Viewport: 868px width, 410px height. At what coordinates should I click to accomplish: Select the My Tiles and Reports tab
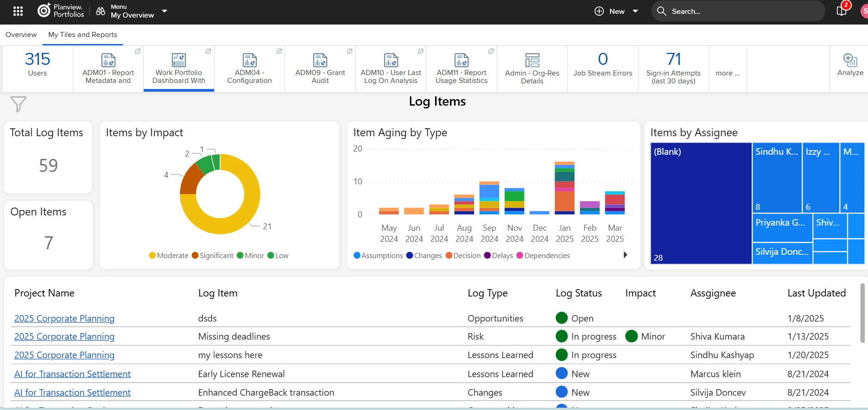pyautogui.click(x=82, y=35)
